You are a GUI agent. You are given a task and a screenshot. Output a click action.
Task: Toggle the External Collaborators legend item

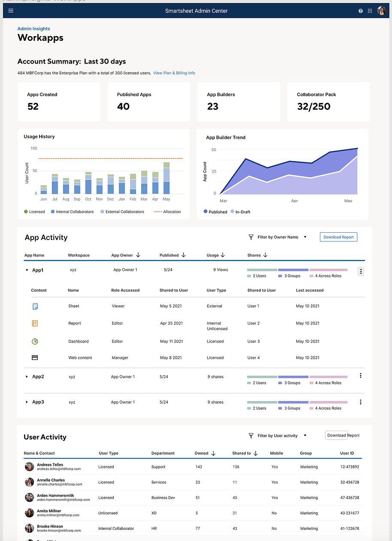pyautogui.click(x=121, y=211)
